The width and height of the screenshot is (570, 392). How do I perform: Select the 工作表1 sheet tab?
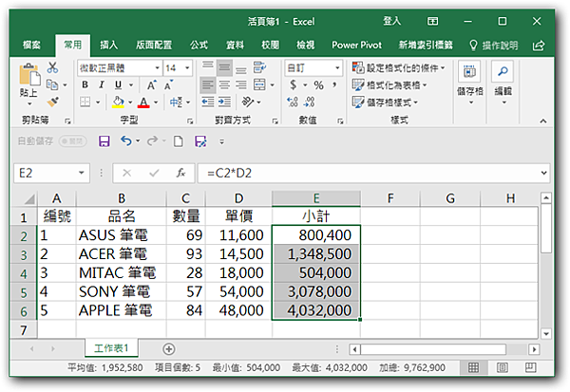click(x=111, y=348)
